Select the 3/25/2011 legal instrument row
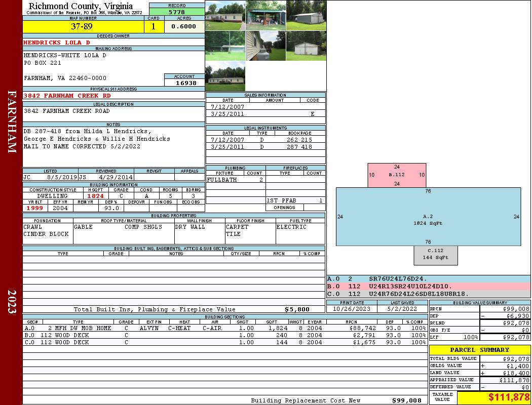Viewport: 532px width, 405px height. pos(265,147)
